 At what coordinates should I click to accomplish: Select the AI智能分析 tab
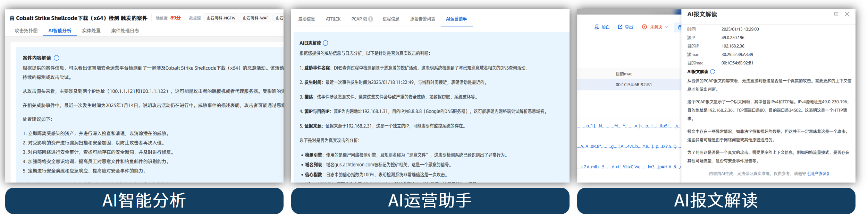pos(60,30)
